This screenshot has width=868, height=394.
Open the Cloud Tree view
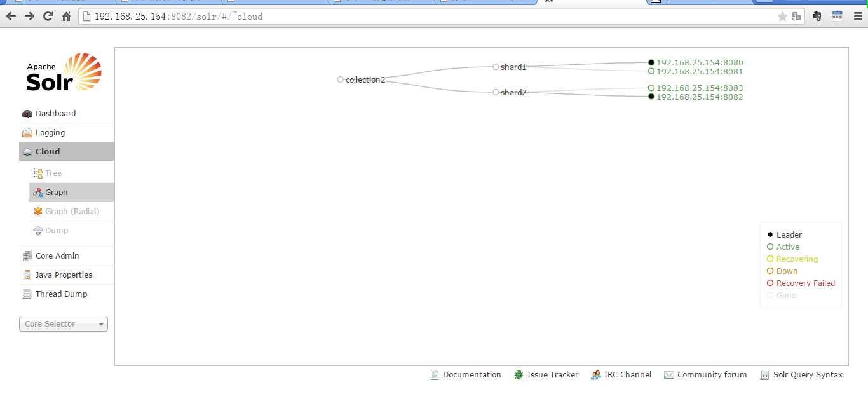71,173
